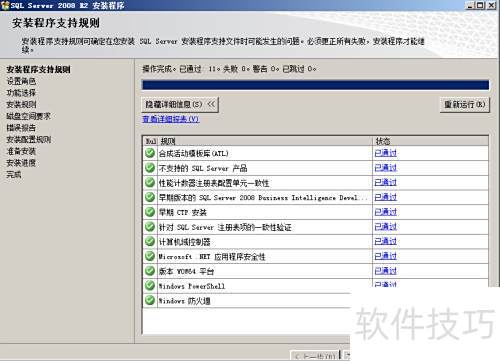Open 已通过 status link for 早期 CTP 安装
Screen dimensions: 500x361
[386, 212]
